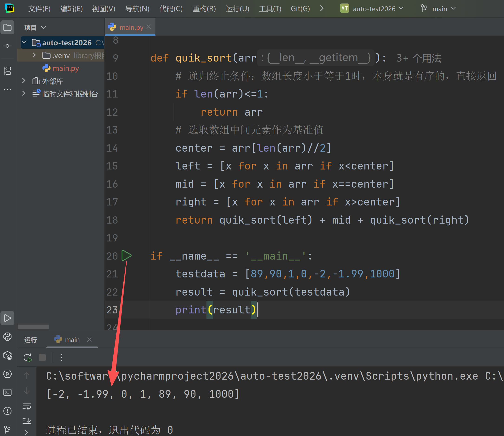Toggle scroll to end of output
504x436 pixels.
click(27, 421)
